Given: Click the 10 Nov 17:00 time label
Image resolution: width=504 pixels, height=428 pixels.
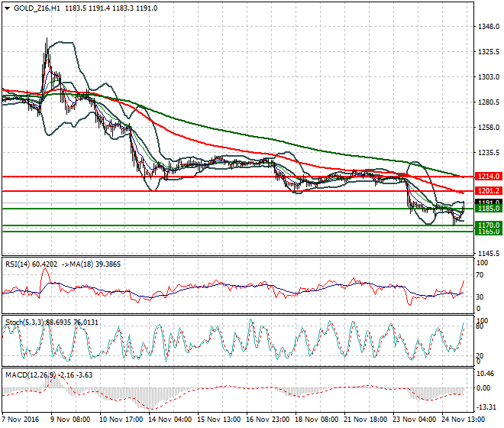Looking at the screenshot, I should point(121,420).
